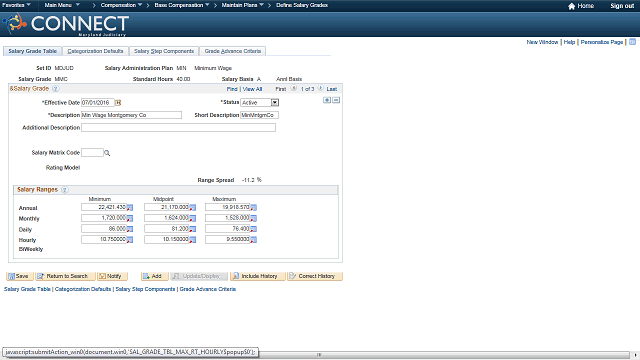The height and width of the screenshot is (360, 640).
Task: Click the horizontal scrollbar at bottom
Action: click(x=444, y=355)
